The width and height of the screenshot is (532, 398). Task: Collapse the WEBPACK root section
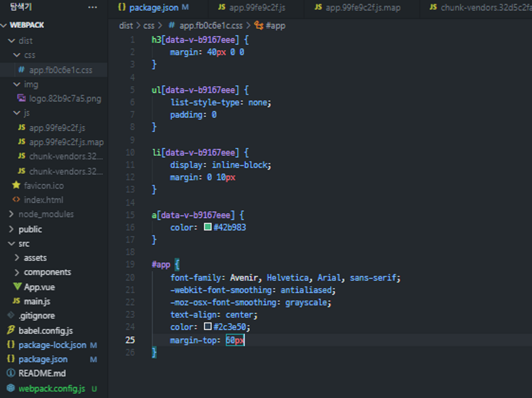point(4,25)
